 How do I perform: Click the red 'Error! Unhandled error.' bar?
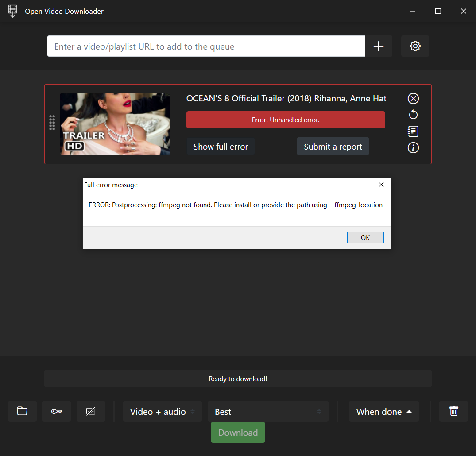pyautogui.click(x=286, y=120)
